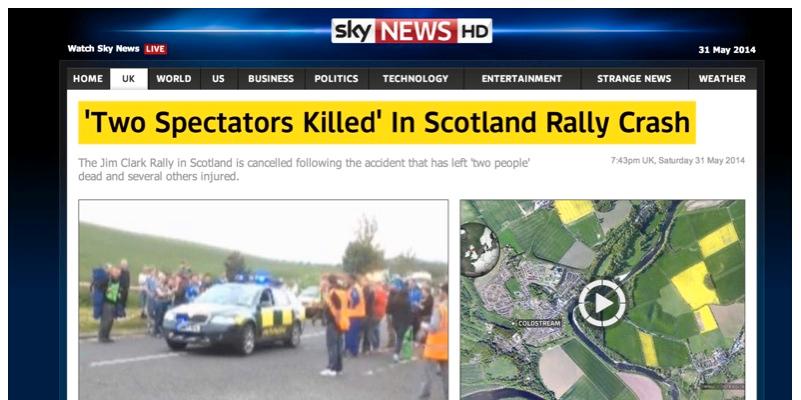The height and width of the screenshot is (400, 801).
Task: Open the US news tab
Action: pos(219,79)
